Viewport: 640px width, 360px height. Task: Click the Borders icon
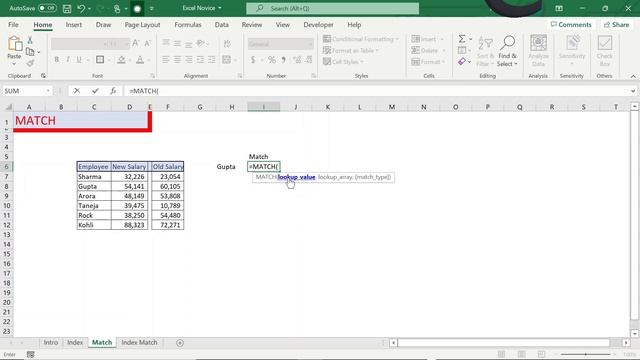(100, 60)
